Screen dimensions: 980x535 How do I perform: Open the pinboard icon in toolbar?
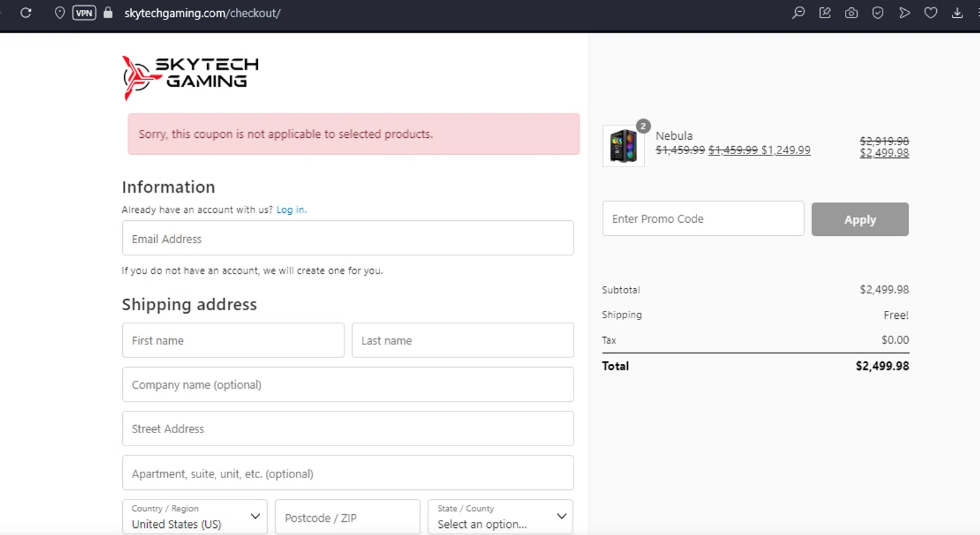[x=825, y=13]
